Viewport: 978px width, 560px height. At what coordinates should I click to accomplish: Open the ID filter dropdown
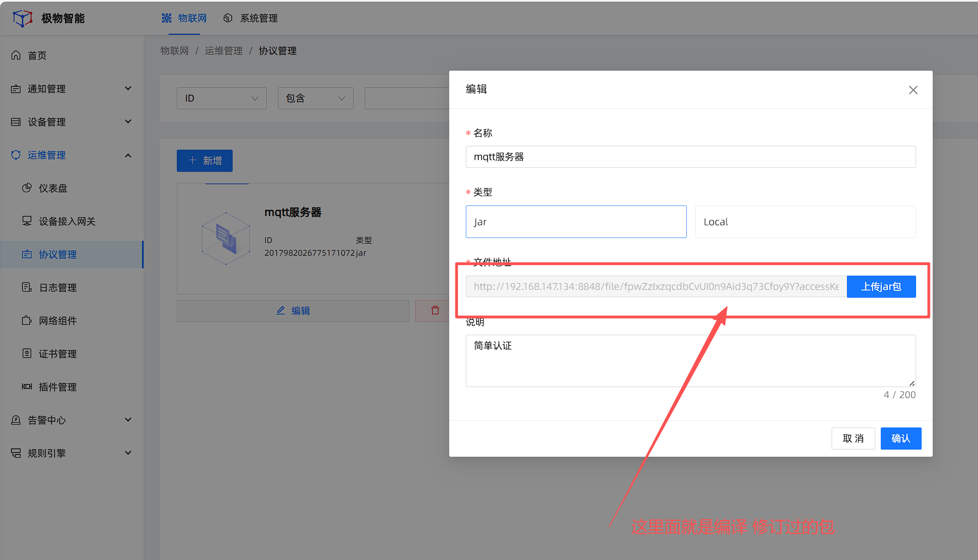[x=221, y=98]
